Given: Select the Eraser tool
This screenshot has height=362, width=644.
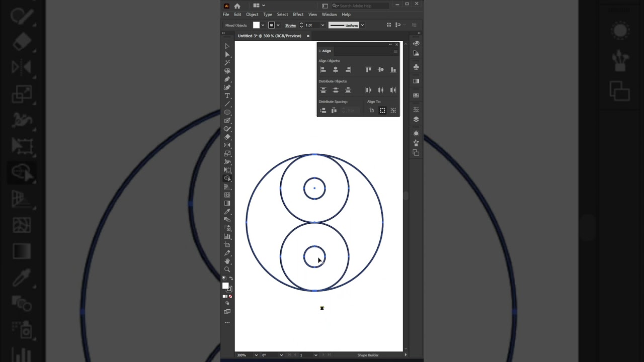Looking at the screenshot, I should point(227,137).
